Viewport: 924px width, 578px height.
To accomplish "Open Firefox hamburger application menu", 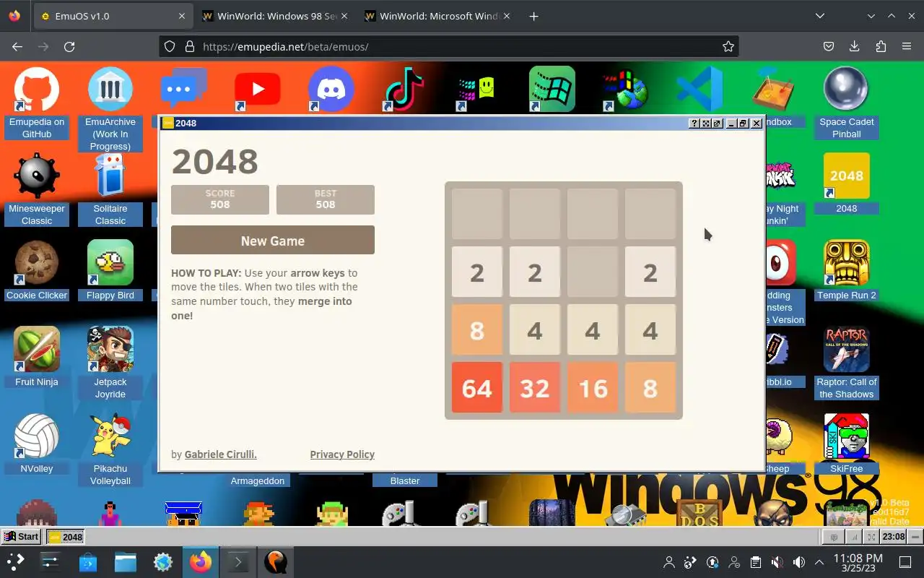I will coord(907,46).
